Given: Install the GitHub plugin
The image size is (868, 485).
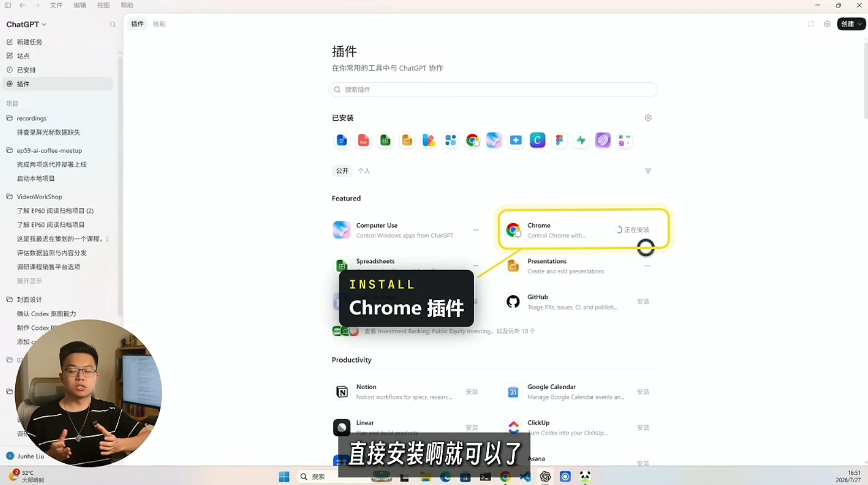Looking at the screenshot, I should point(643,302).
